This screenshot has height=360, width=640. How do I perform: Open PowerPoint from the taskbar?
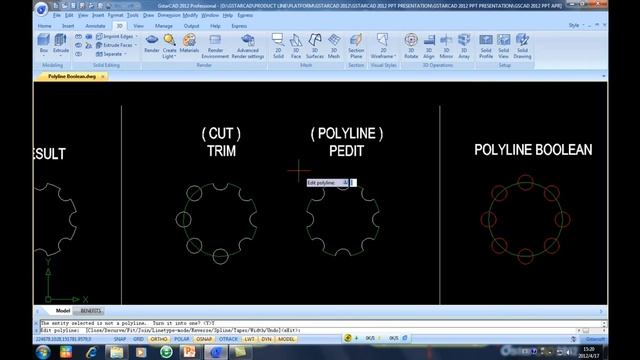pyautogui.click(x=190, y=351)
